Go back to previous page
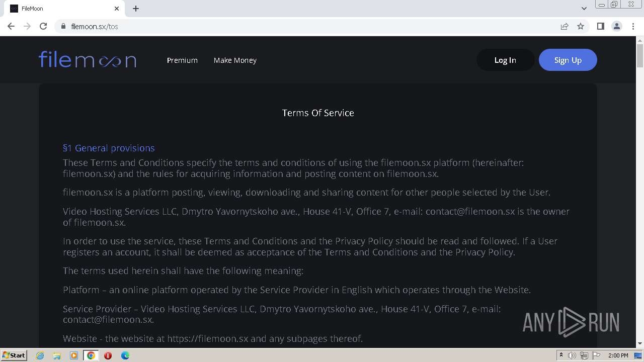644x362 pixels. 11,26
